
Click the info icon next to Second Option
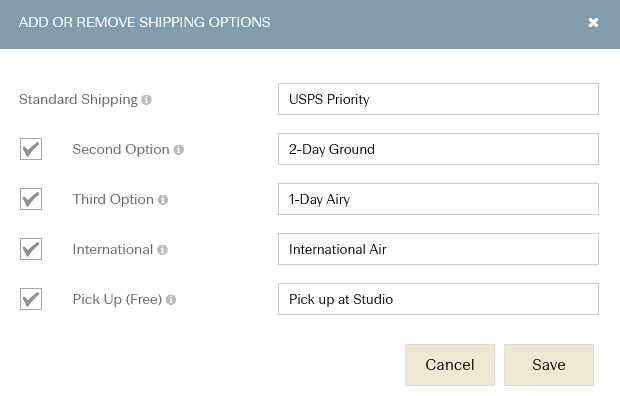tap(179, 150)
